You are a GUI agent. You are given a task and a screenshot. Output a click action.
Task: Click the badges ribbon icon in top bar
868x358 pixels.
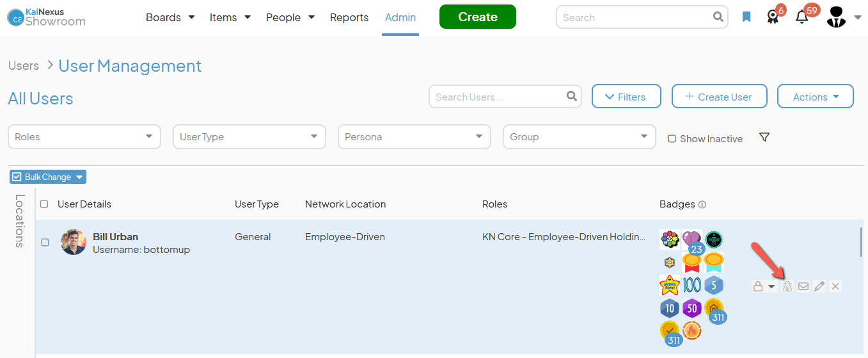[773, 17]
